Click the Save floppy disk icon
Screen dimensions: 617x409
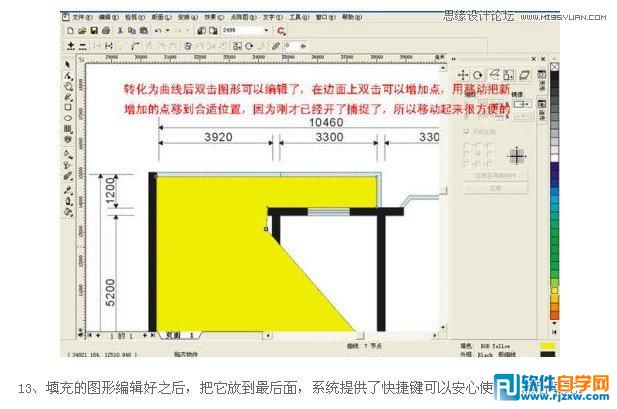point(94,31)
